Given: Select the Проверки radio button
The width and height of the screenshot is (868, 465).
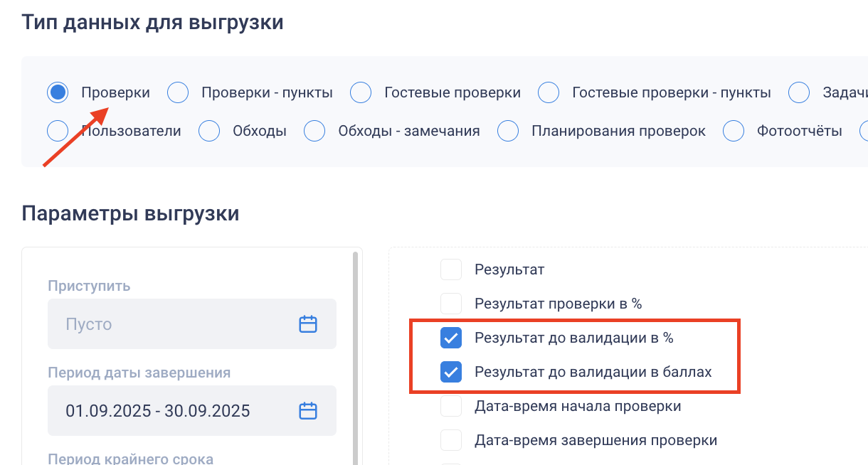Looking at the screenshot, I should point(58,92).
